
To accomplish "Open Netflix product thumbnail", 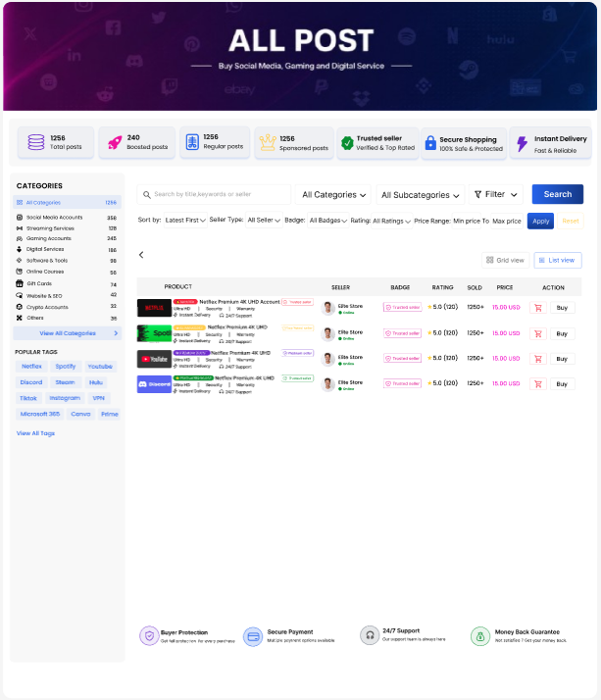I will tap(154, 308).
